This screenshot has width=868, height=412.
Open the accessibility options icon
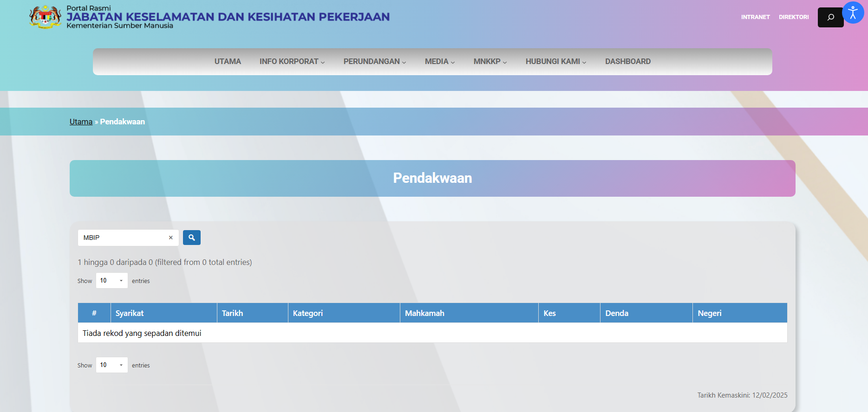(853, 13)
